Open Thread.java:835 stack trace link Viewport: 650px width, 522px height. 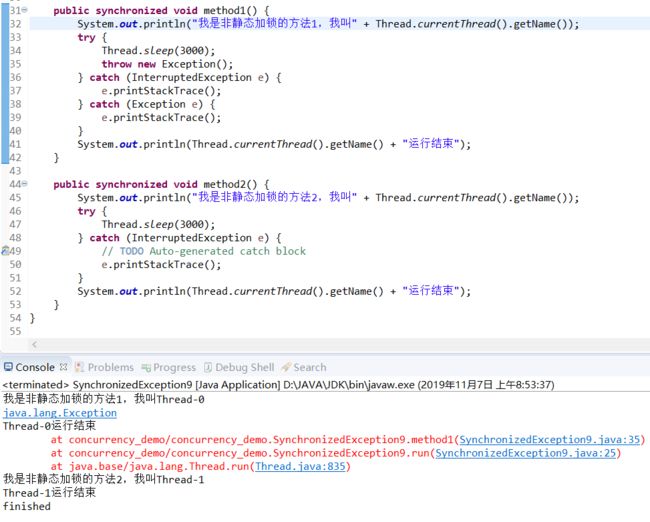coord(300,466)
